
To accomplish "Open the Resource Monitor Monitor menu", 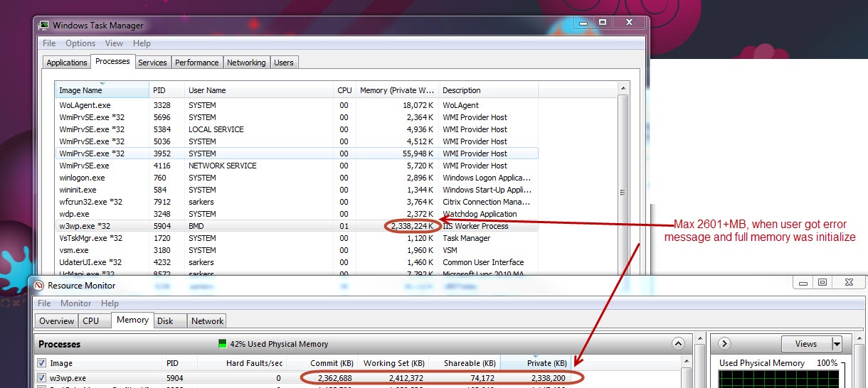I will point(75,303).
